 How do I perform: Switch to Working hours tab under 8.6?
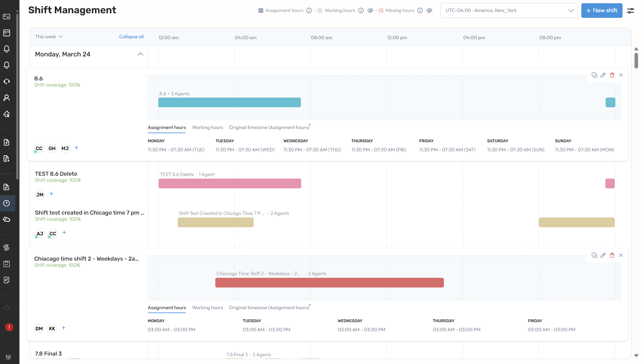(x=208, y=127)
